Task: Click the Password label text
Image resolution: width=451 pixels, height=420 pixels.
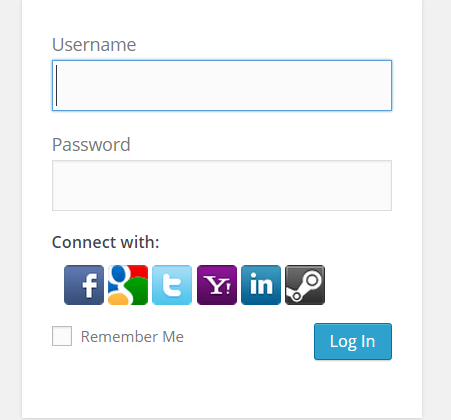Action: [91, 145]
